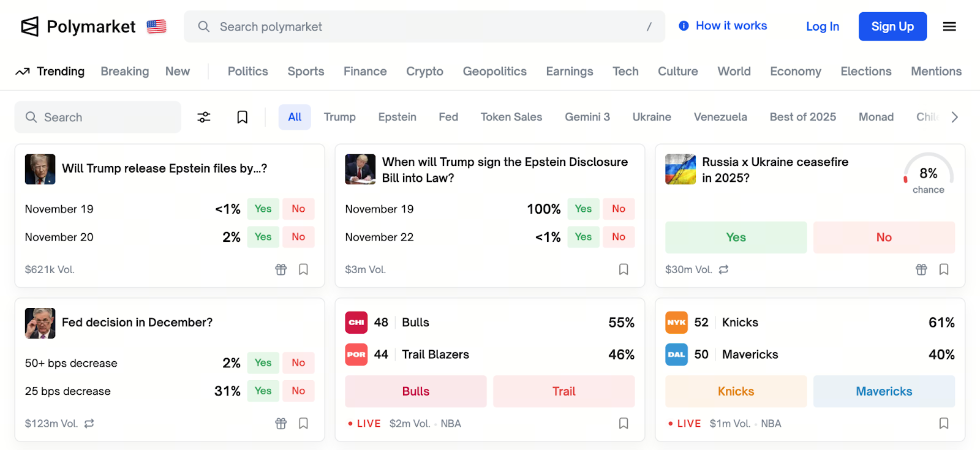Open the Geopolitics category tab
Screen dimensions: 980x450
pos(494,72)
